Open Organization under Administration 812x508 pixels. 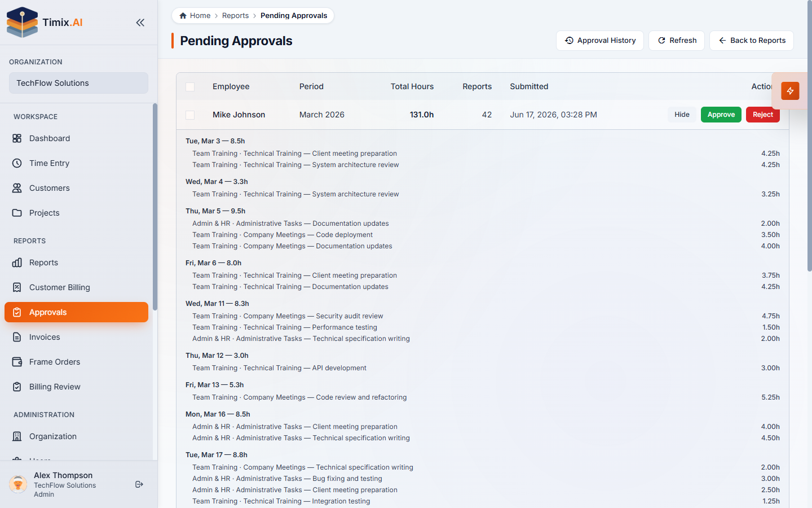(76, 436)
